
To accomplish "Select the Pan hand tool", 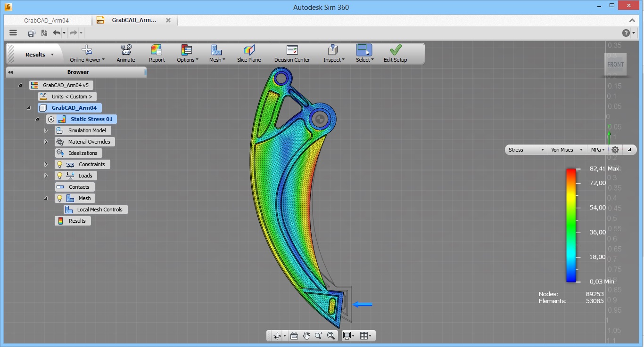I will [306, 336].
